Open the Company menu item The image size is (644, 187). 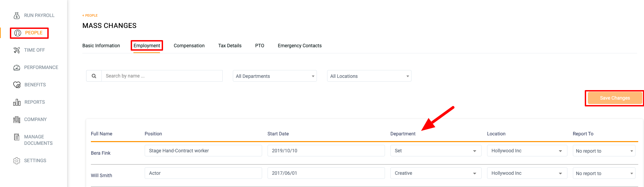pyautogui.click(x=35, y=120)
